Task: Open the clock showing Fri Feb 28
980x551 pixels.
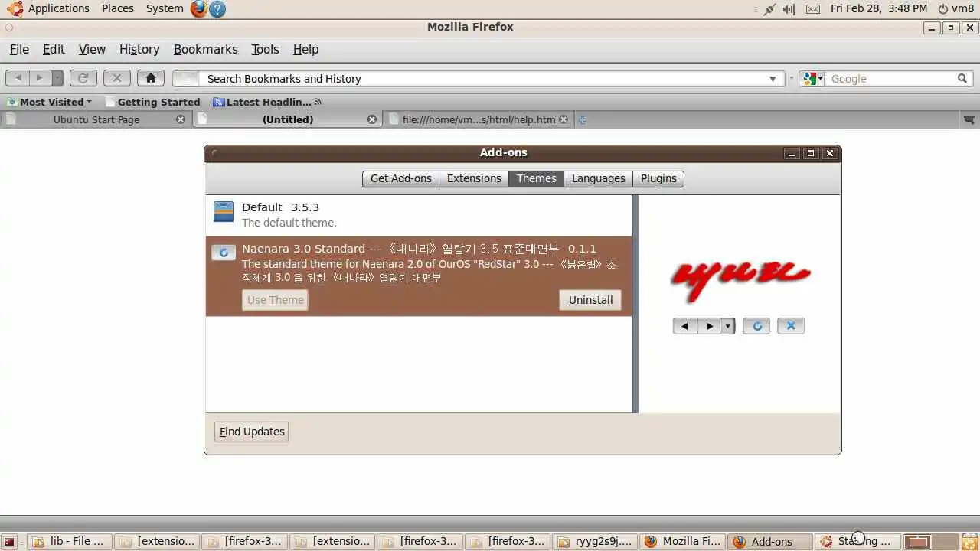Action: 878,8
